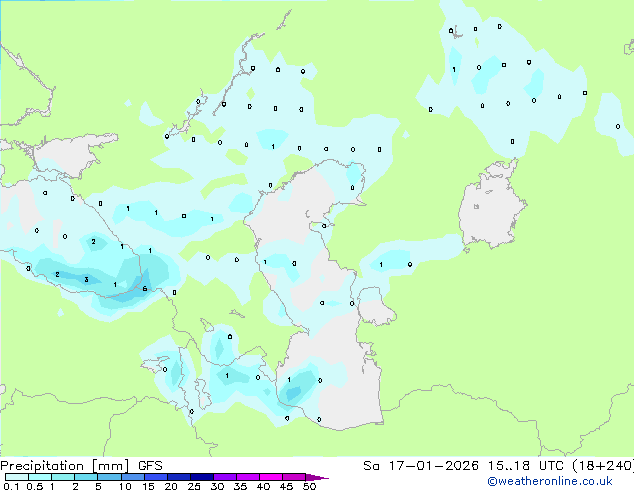This screenshot has height=490, width=634.
Task: Click the arrow tip above 50 mm on legend
Action: (x=317, y=477)
